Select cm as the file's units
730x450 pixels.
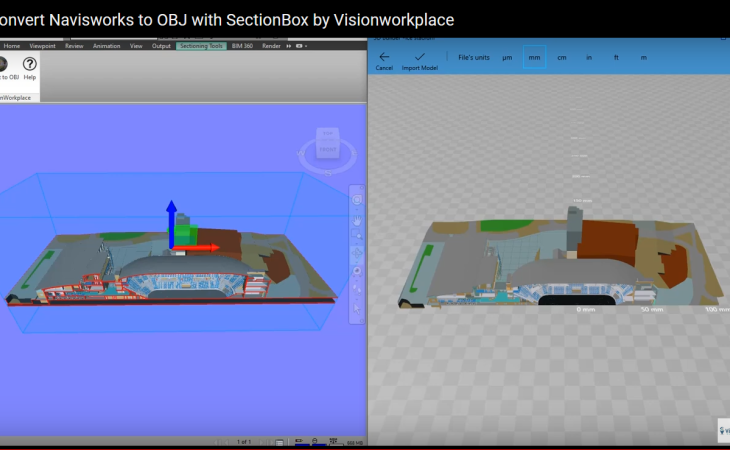pyautogui.click(x=562, y=57)
